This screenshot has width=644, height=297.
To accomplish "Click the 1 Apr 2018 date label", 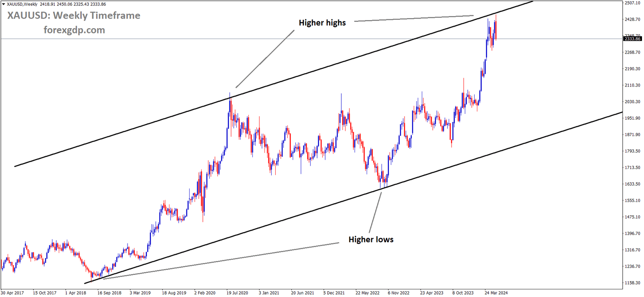I will tap(76, 293).
